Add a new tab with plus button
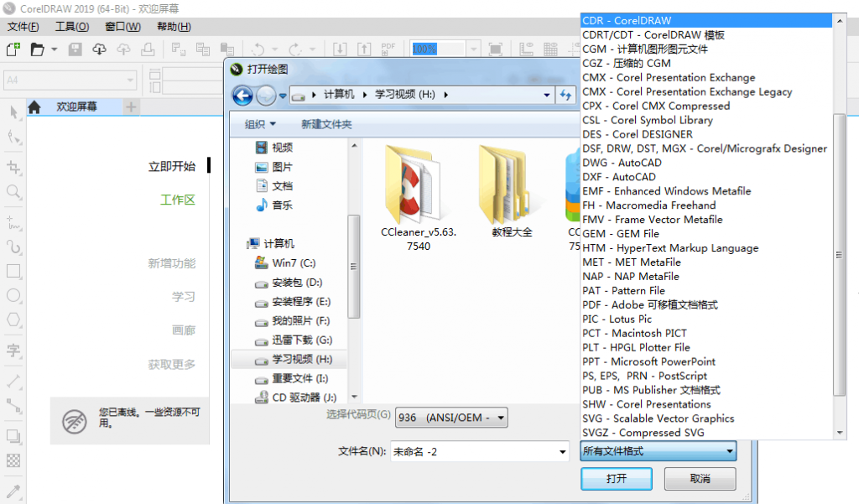Viewport: 859px width, 504px height. 130,107
